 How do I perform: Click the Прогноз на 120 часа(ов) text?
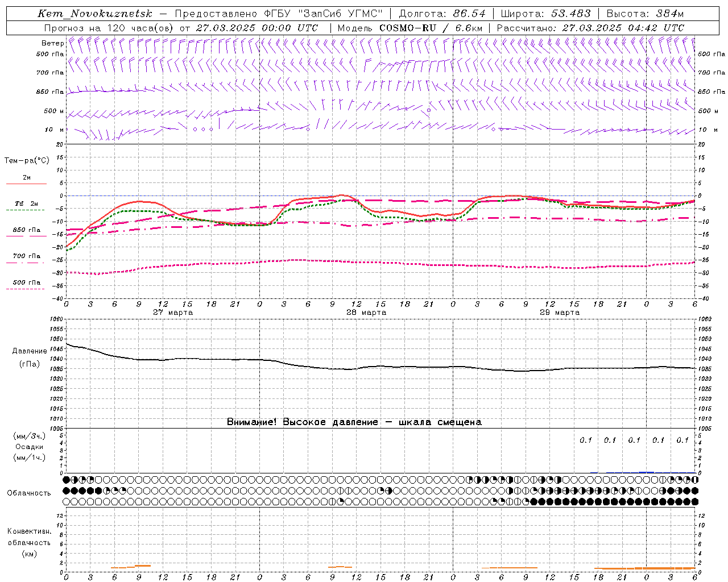[109, 28]
